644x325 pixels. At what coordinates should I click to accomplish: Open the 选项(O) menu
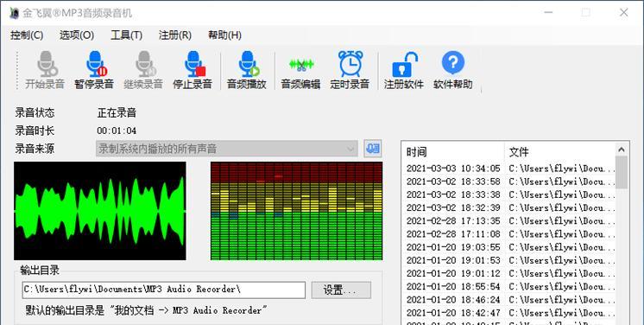point(77,35)
